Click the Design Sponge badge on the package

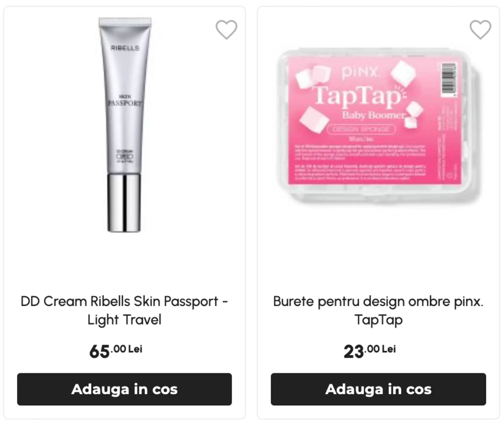[x=361, y=129]
